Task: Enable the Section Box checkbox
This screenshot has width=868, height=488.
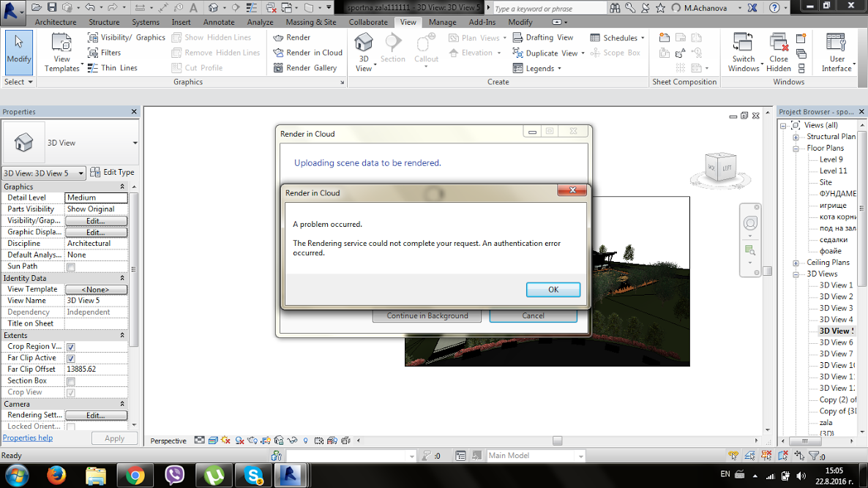Action: pos(70,380)
